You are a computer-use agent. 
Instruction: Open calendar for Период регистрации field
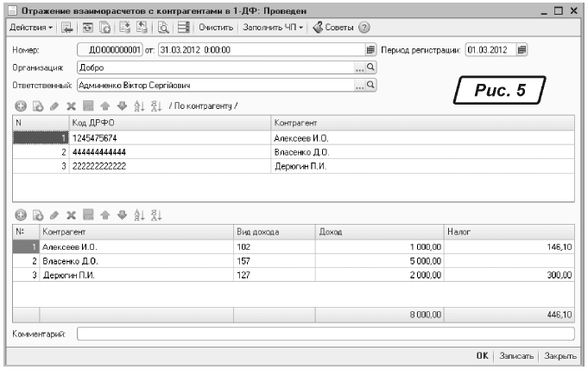click(522, 49)
